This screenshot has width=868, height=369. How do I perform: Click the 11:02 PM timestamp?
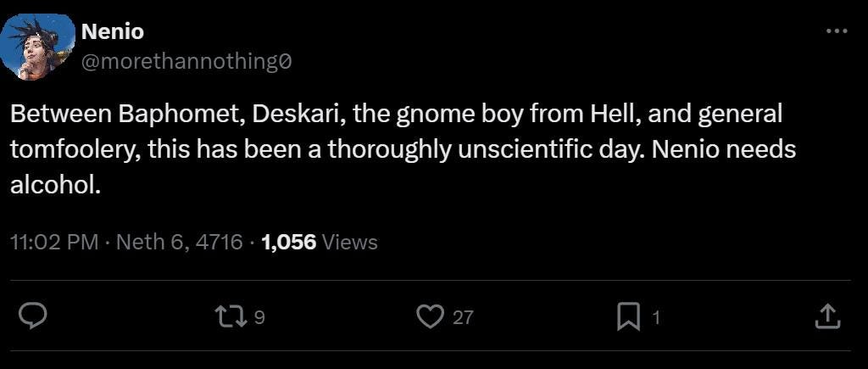[x=54, y=242]
